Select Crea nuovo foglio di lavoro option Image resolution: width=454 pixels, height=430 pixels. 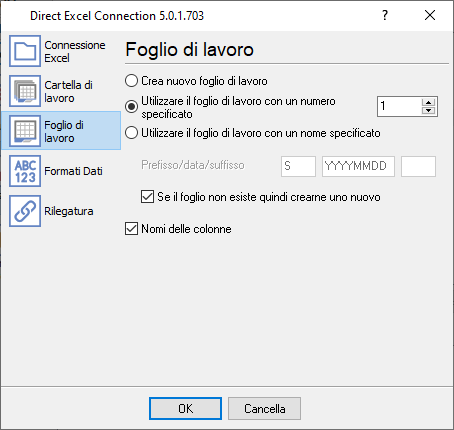[x=131, y=81]
